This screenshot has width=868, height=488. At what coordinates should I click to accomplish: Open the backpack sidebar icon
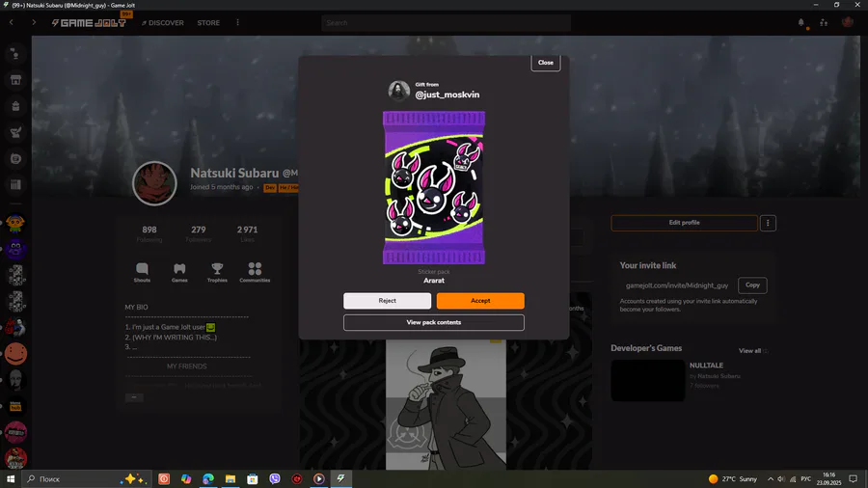[x=15, y=106]
